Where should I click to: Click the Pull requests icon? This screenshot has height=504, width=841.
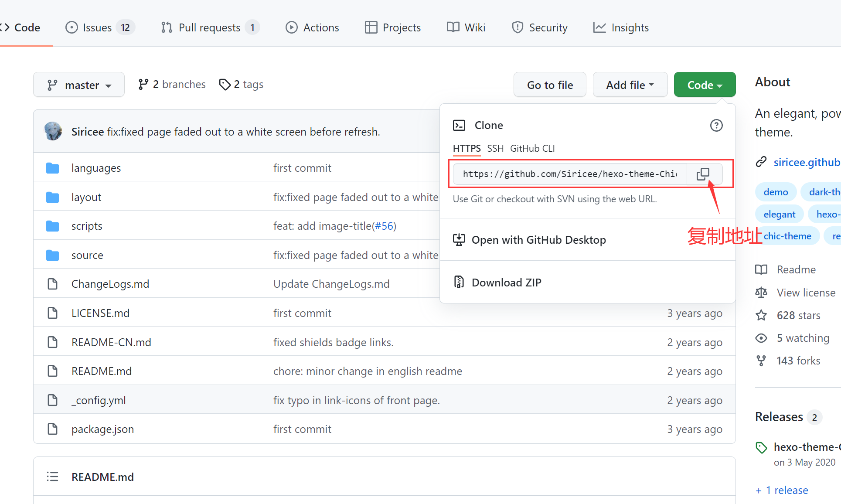(167, 27)
